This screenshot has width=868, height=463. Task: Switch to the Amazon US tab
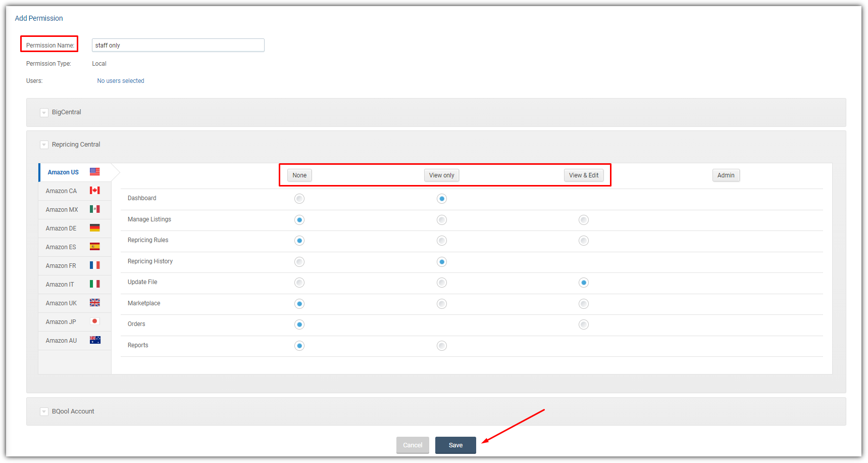(x=75, y=172)
